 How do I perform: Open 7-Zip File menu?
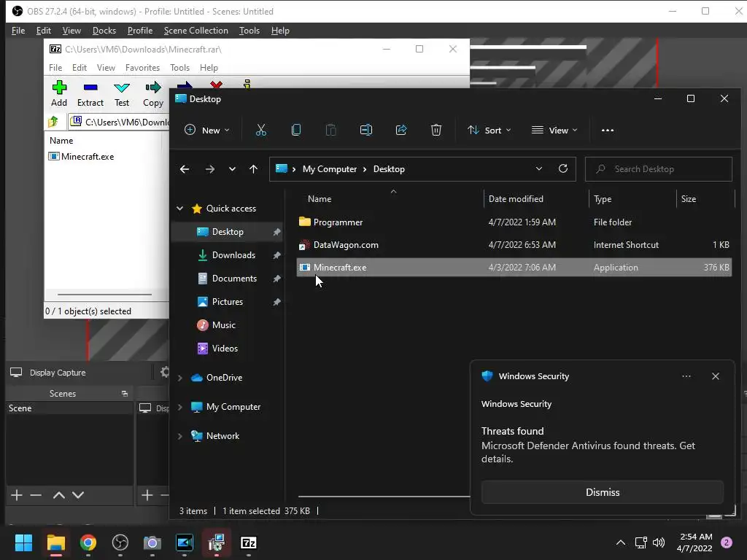tap(55, 68)
